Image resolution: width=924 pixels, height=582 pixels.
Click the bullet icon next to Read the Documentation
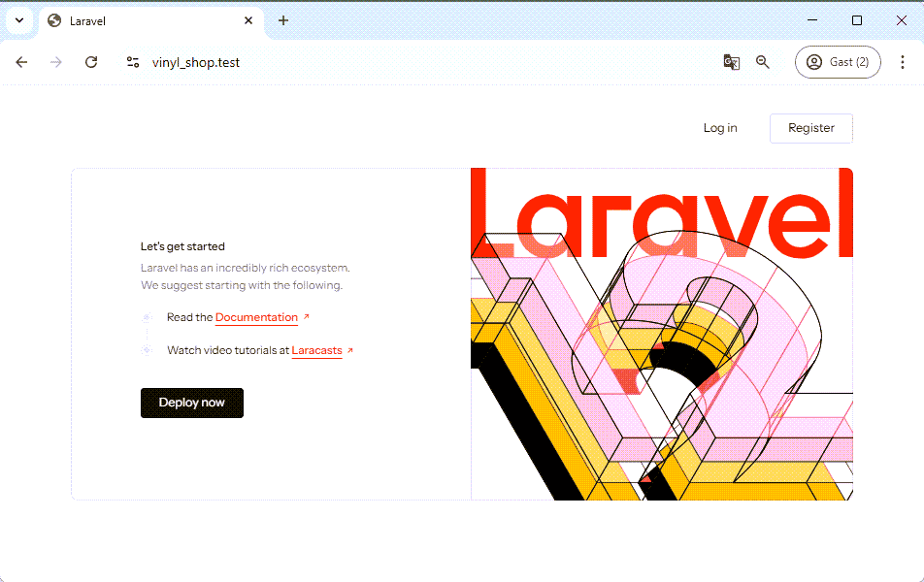tap(147, 318)
